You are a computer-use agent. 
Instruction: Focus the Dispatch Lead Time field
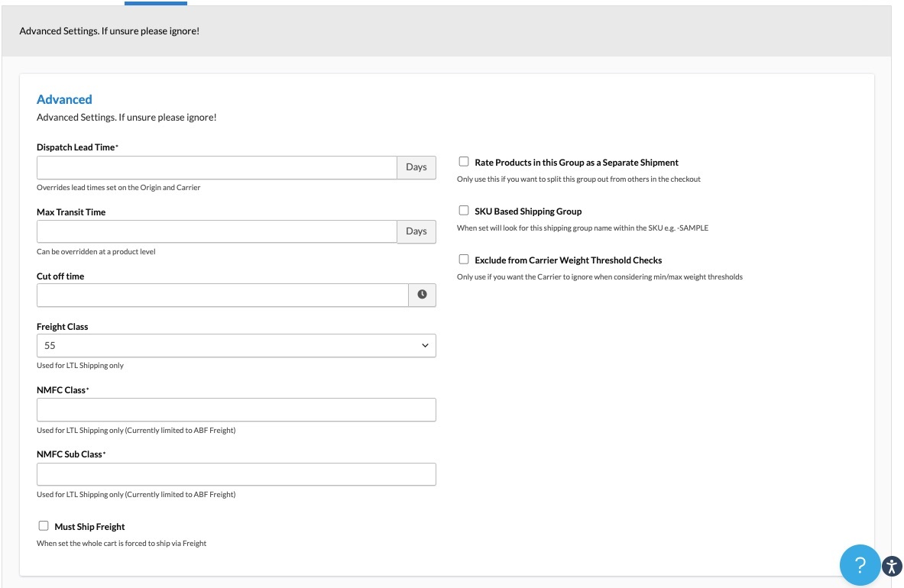pyautogui.click(x=216, y=167)
